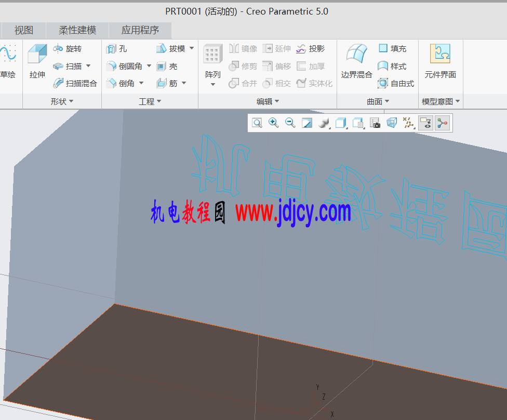The image size is (507, 420).
Task: Start the 扫描混合 (Swept Blend) tool
Action: pyautogui.click(x=75, y=84)
